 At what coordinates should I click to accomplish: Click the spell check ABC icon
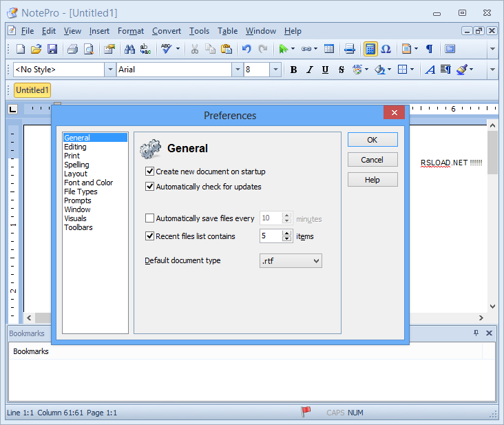(x=167, y=49)
